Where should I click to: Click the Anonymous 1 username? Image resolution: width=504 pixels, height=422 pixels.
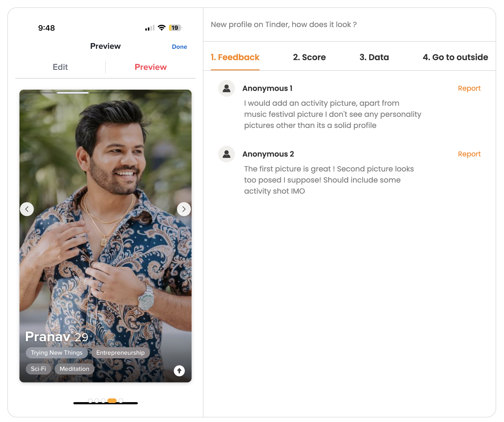[x=268, y=89]
